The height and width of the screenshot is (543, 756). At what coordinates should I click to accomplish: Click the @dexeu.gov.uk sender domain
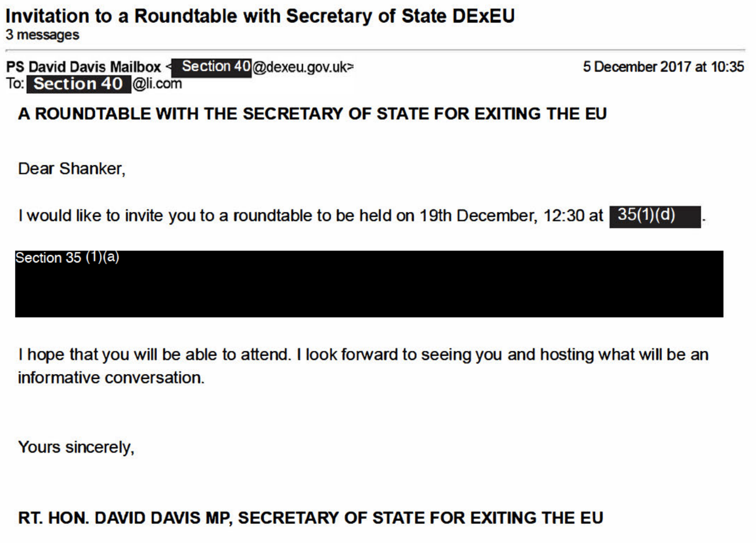302,67
